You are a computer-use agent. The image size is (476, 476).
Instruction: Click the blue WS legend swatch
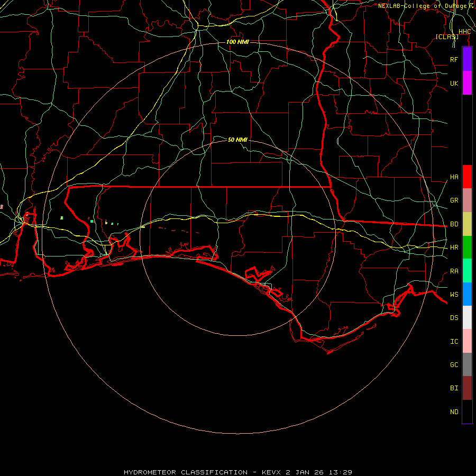point(467,294)
